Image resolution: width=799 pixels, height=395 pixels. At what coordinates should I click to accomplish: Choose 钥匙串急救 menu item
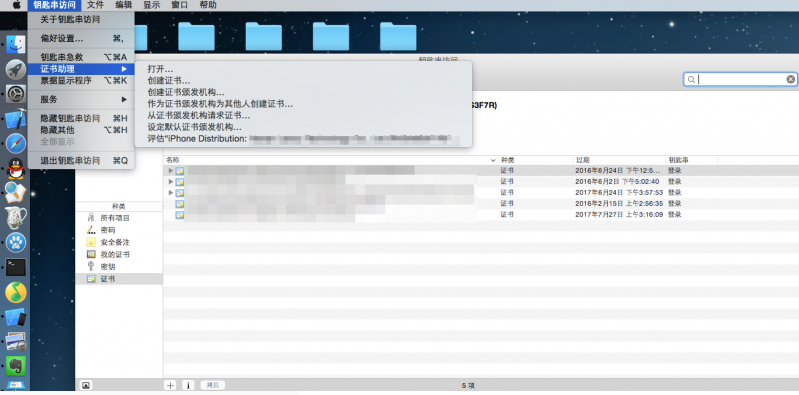click(x=81, y=57)
